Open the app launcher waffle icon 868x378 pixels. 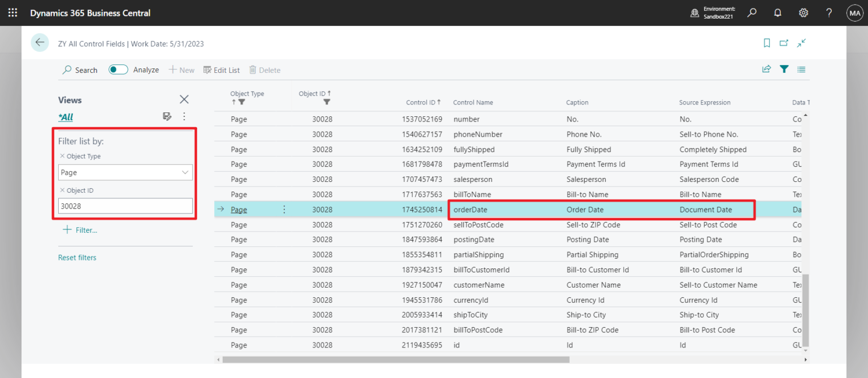pos(12,12)
